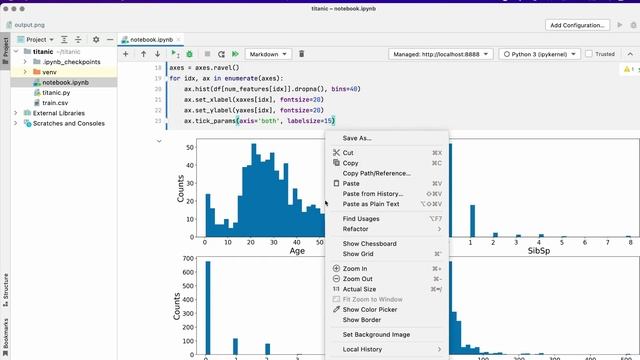
Task: Run all cells with the double-arrow icon
Action: (235, 54)
